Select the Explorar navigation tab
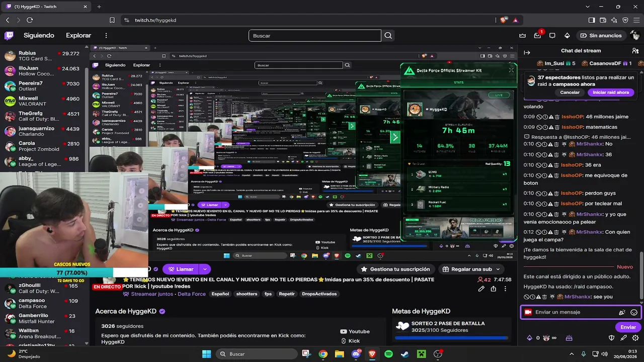Image resolution: width=644 pixels, height=362 pixels. tap(78, 36)
